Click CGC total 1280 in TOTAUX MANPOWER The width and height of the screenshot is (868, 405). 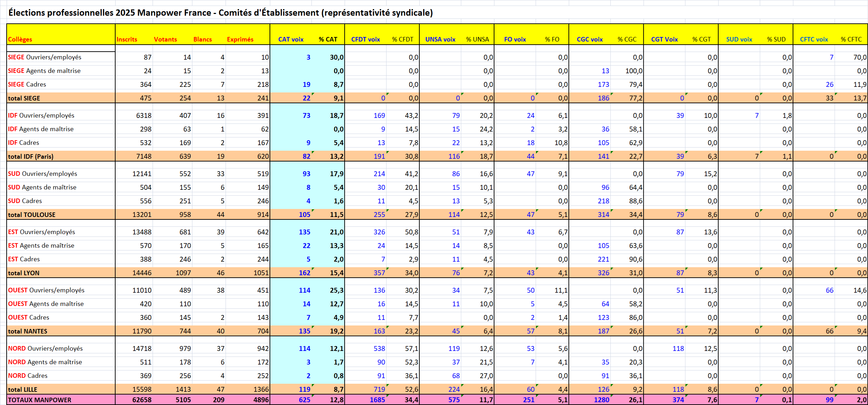click(x=601, y=400)
